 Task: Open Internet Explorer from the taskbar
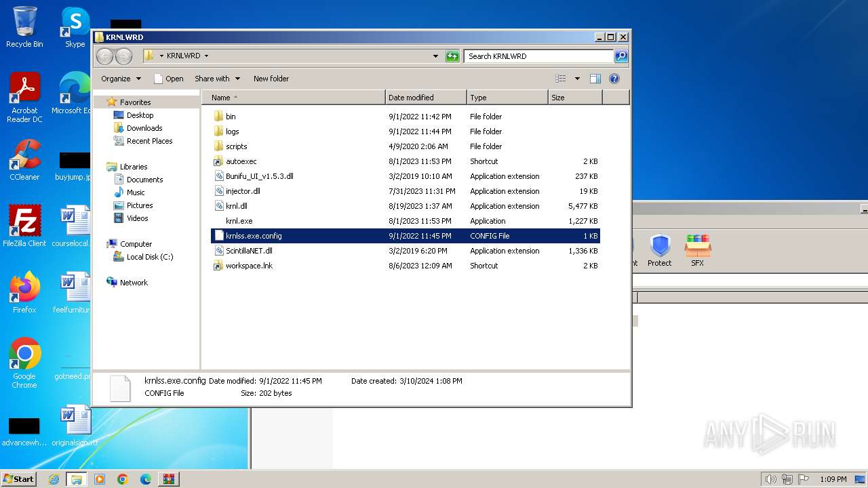click(x=54, y=479)
